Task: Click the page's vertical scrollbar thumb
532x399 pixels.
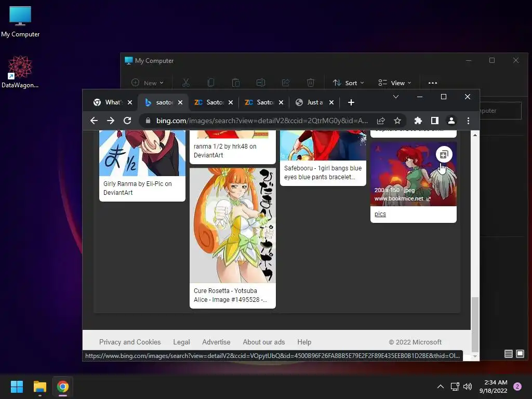Action: [x=475, y=324]
